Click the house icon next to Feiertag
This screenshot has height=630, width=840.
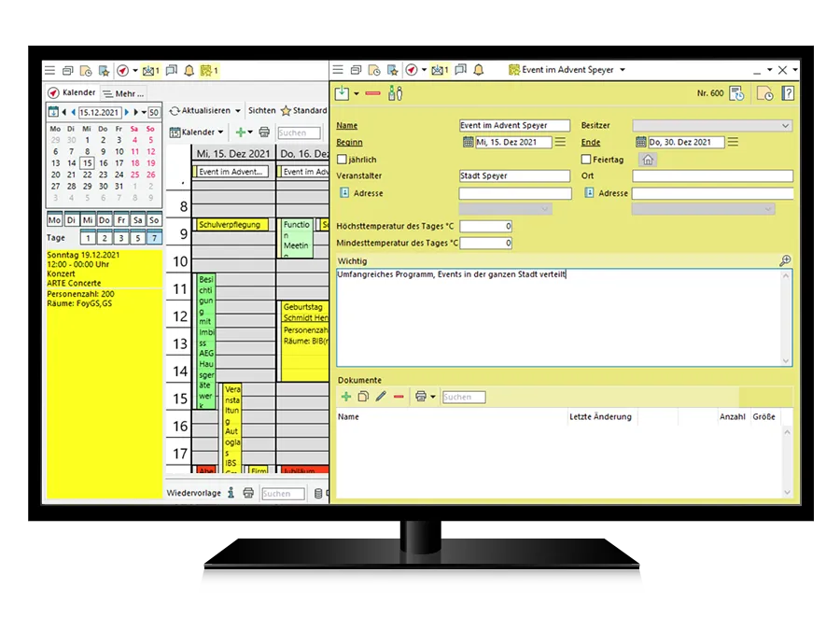[x=648, y=160]
